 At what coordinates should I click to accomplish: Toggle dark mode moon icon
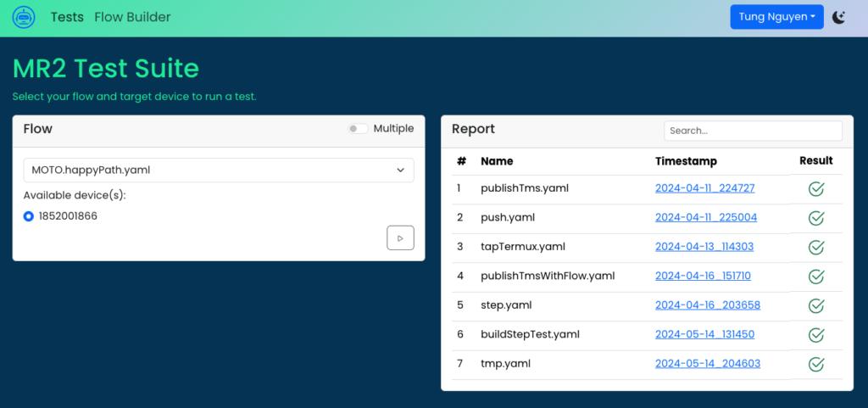839,17
